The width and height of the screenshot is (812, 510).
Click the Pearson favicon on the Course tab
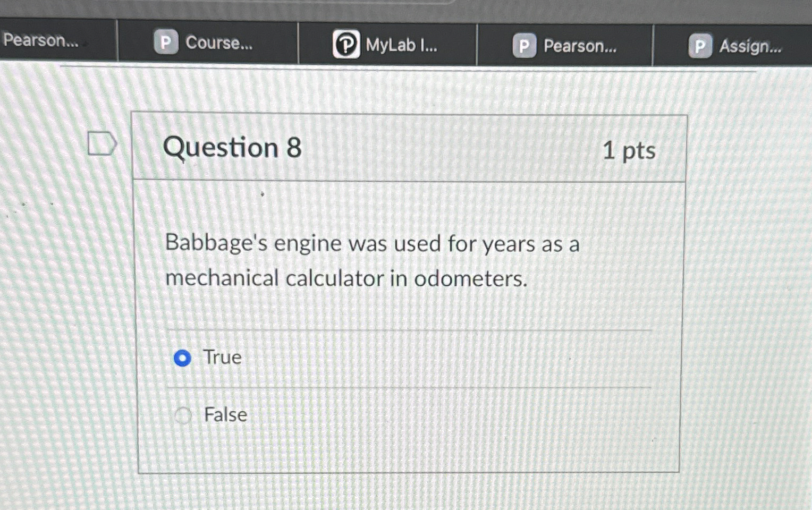click(x=166, y=42)
